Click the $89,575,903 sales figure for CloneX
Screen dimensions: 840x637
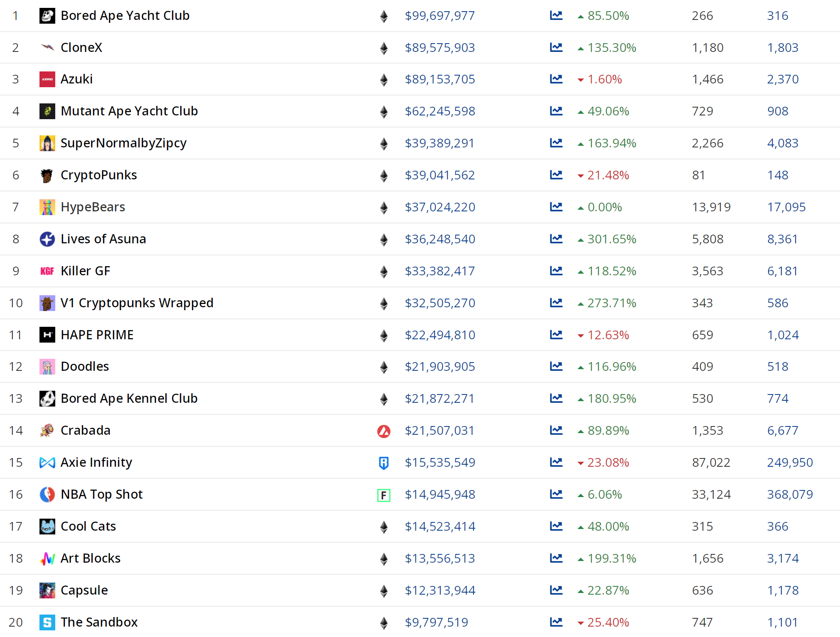click(x=440, y=48)
